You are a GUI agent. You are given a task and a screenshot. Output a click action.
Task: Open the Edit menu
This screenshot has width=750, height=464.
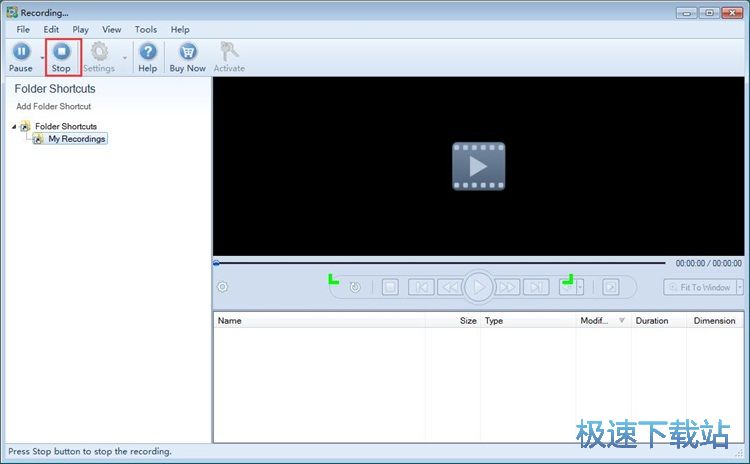pos(51,29)
